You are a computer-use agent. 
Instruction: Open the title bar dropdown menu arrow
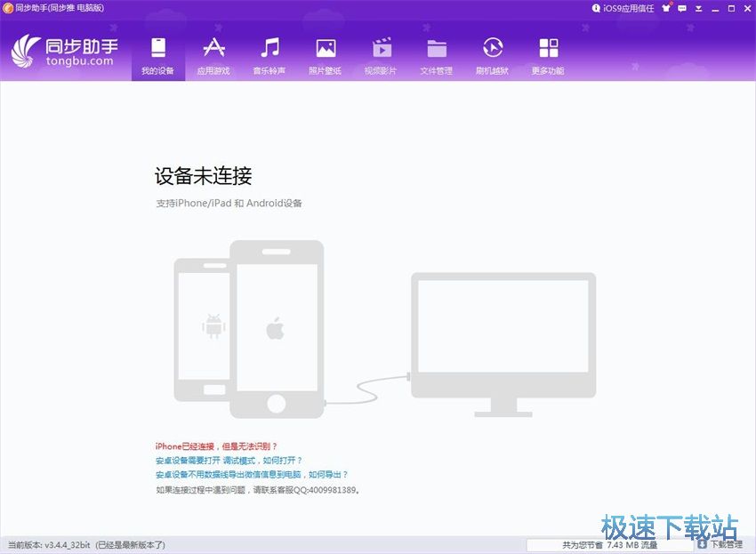698,8
